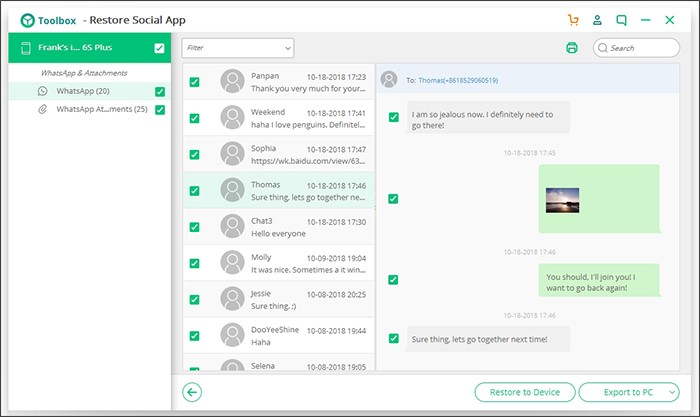
Task: Toggle the WhatsApp (20) checkbox
Action: (x=160, y=92)
